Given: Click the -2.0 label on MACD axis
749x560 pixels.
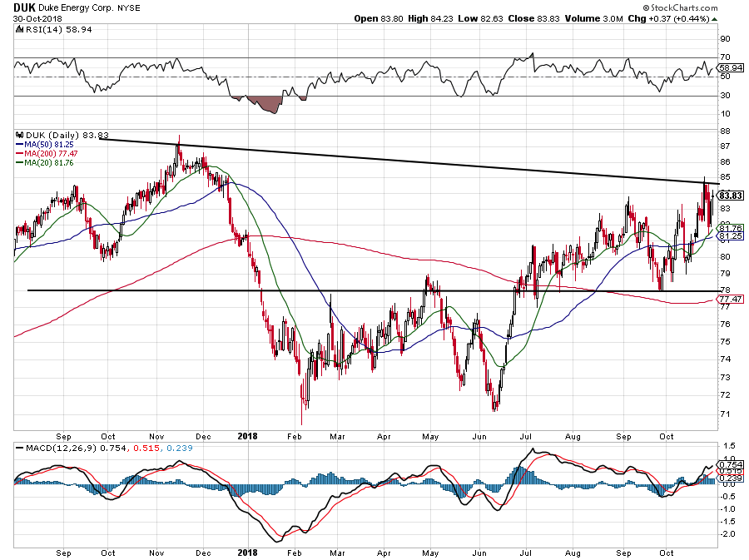Looking at the screenshot, I should tap(728, 534).
